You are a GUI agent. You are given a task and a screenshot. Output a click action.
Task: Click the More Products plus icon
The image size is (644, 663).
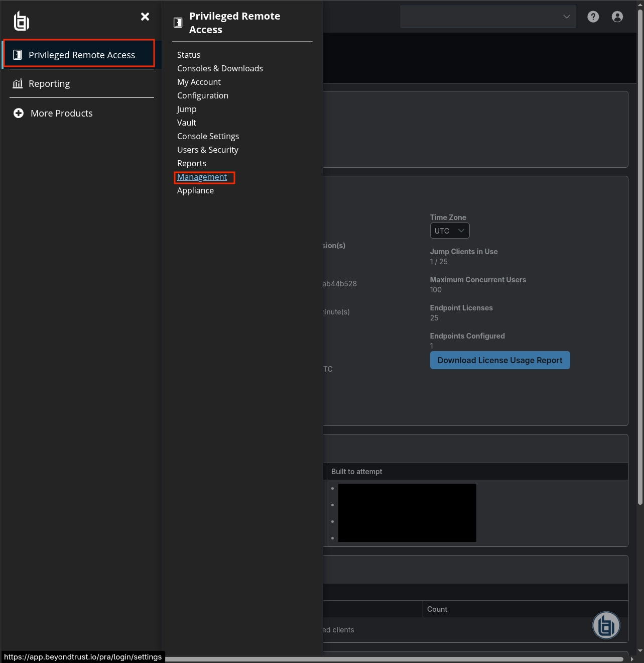[19, 114]
